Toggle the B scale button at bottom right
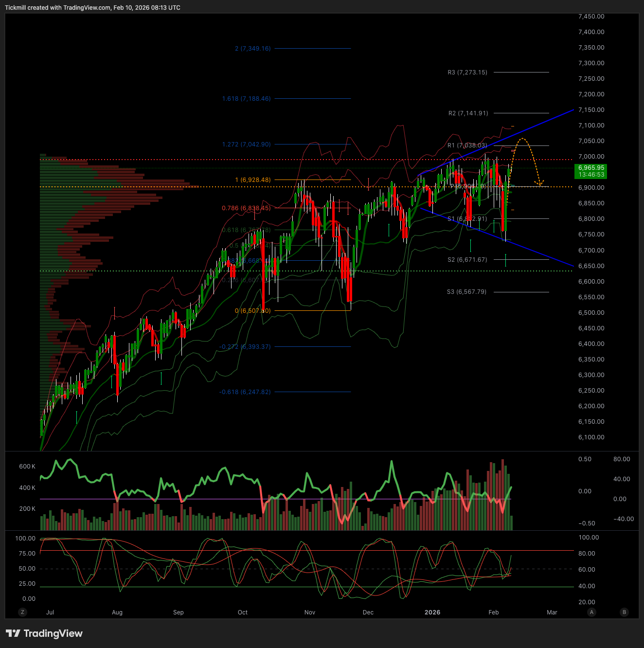This screenshot has width=644, height=648. [x=624, y=612]
